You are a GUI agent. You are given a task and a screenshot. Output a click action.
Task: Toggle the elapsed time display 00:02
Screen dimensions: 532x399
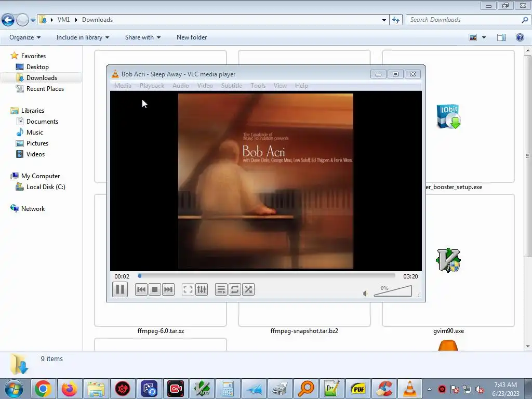(122, 276)
